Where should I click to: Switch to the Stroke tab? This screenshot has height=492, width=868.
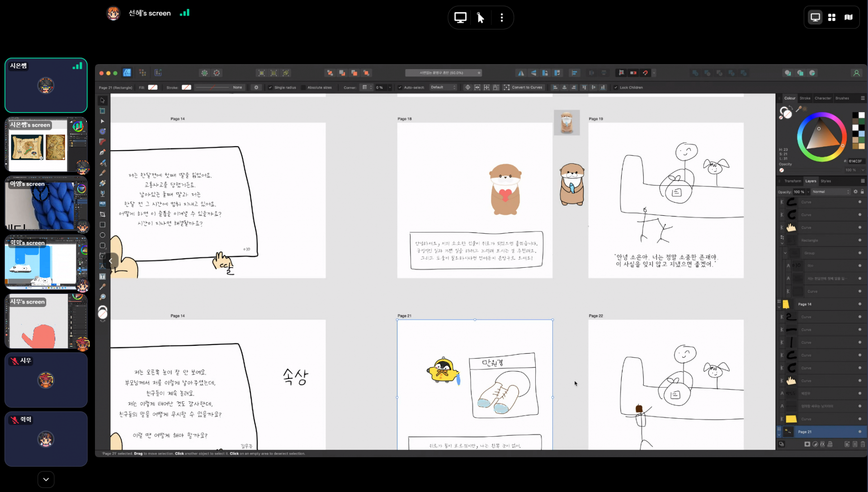805,98
